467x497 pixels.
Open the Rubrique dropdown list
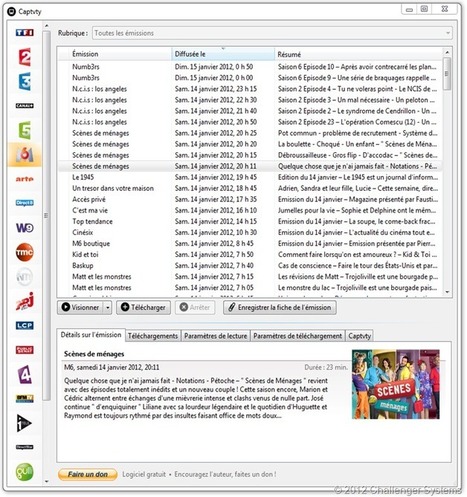272,33
